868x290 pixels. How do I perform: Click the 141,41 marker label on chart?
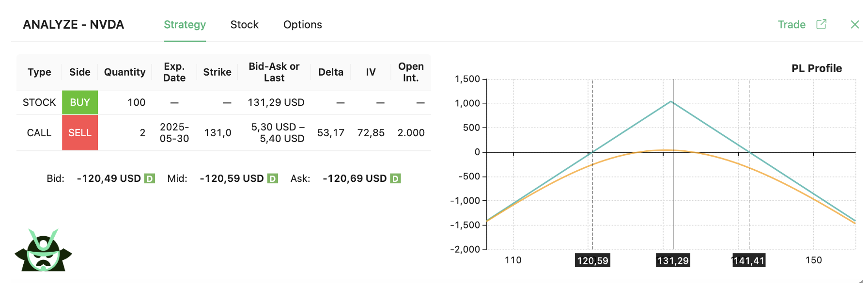point(748,260)
